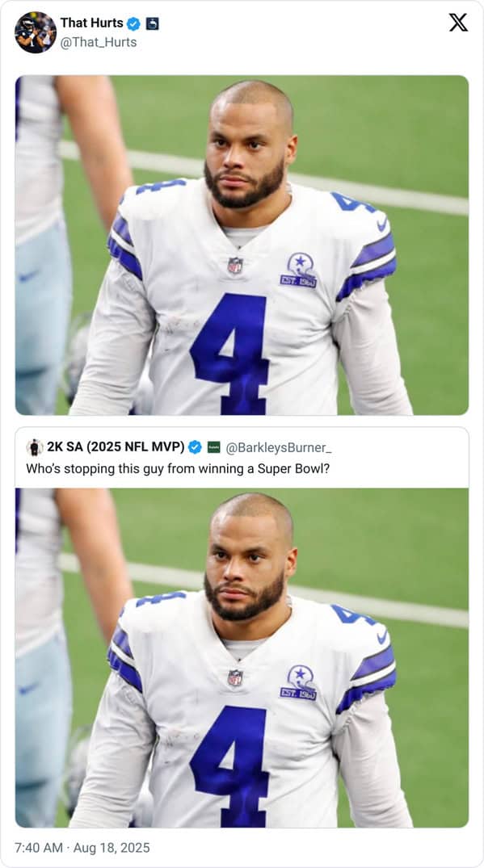The height and width of the screenshot is (868, 484).
Task: Click the affiliate badge beside That Hurts
Action: [x=152, y=23]
